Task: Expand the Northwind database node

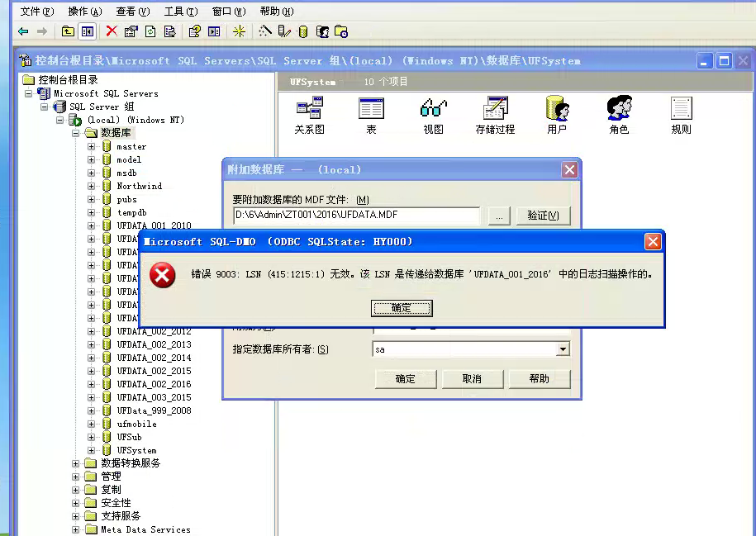Action: pyautogui.click(x=91, y=186)
